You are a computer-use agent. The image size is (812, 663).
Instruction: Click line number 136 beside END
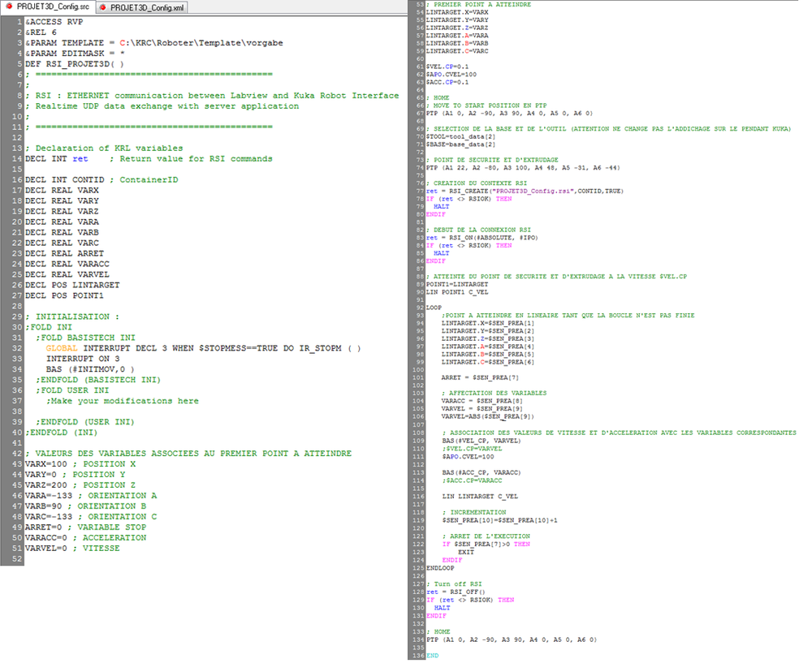point(419,655)
